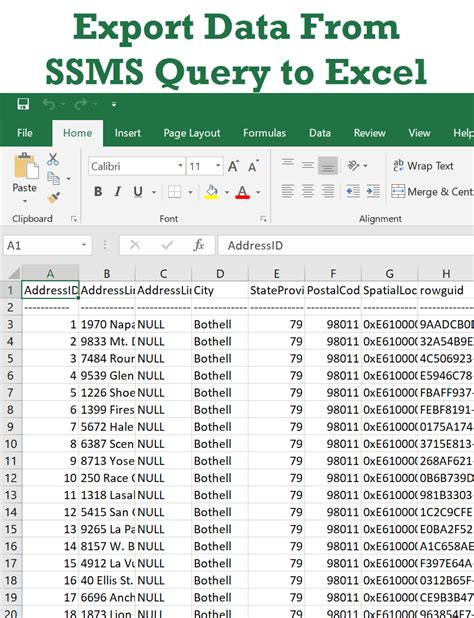The width and height of the screenshot is (474, 618).
Task: Click the Redo arrow icon
Action: [81, 104]
